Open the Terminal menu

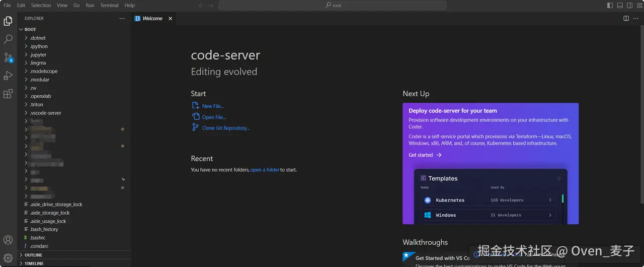tap(109, 5)
